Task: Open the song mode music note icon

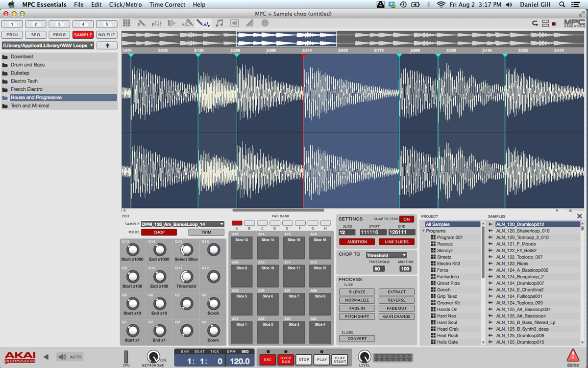Action: [220, 23]
